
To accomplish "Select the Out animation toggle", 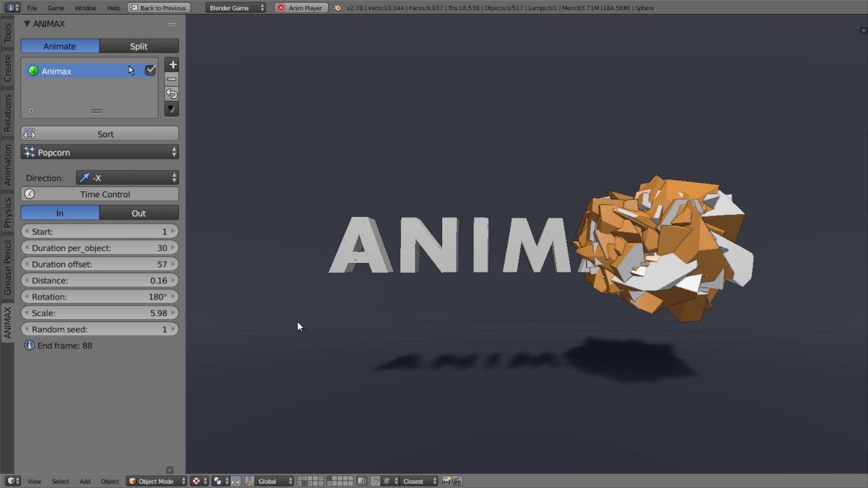I will pyautogui.click(x=139, y=213).
